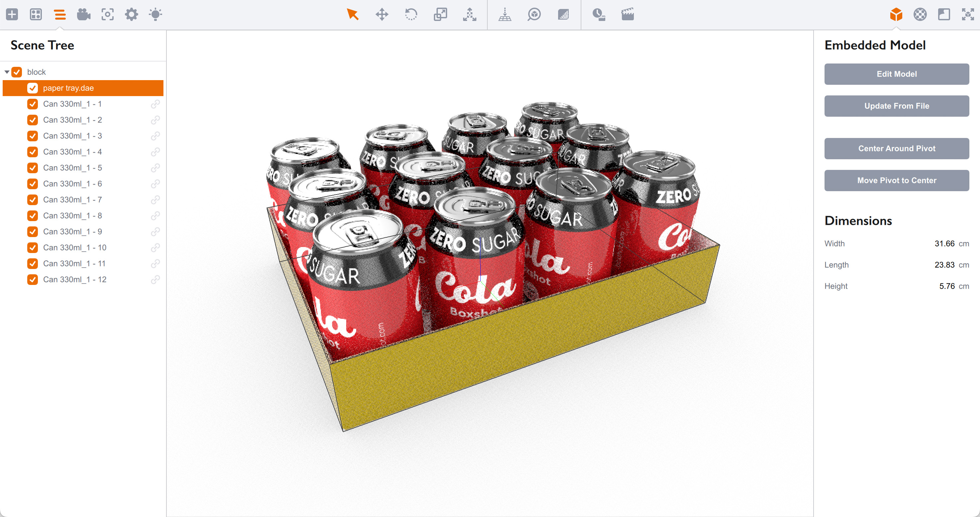The image size is (980, 517).
Task: Collapse the block node in Scene Tree
Action: (6, 72)
